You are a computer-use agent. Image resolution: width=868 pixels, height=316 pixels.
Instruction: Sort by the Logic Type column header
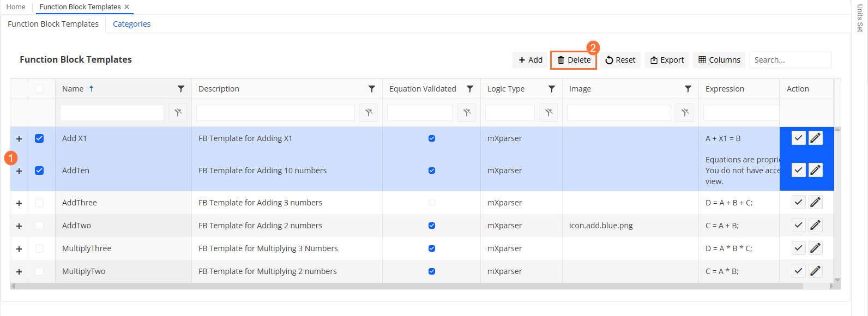(x=506, y=89)
